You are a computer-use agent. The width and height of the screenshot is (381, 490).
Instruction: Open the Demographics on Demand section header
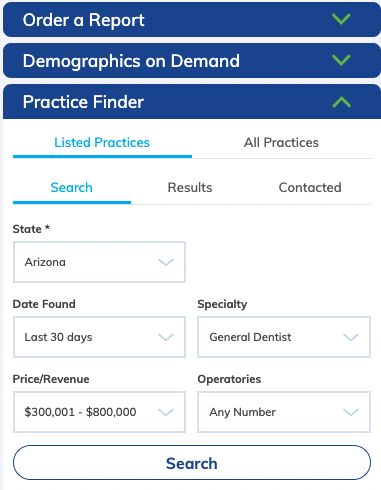click(x=192, y=61)
